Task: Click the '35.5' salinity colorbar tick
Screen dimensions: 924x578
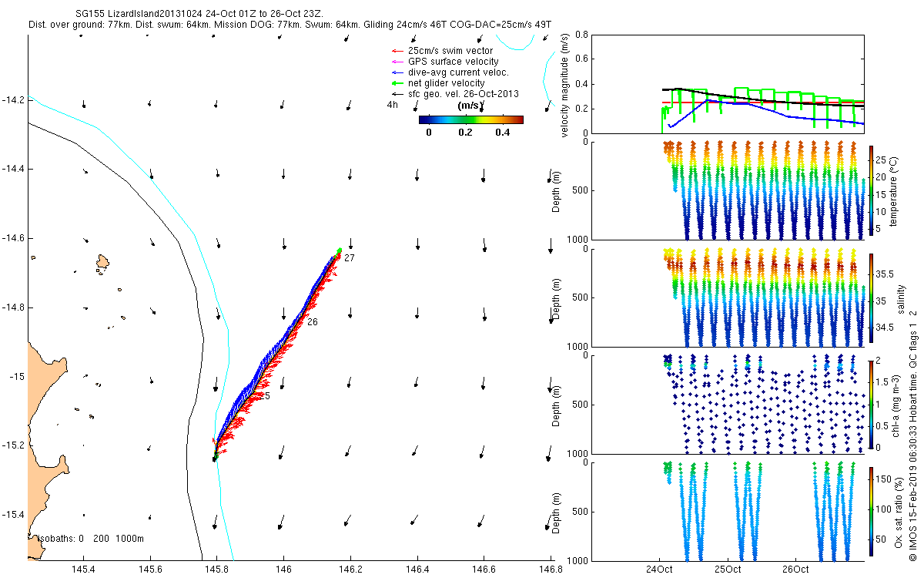Action: click(885, 274)
